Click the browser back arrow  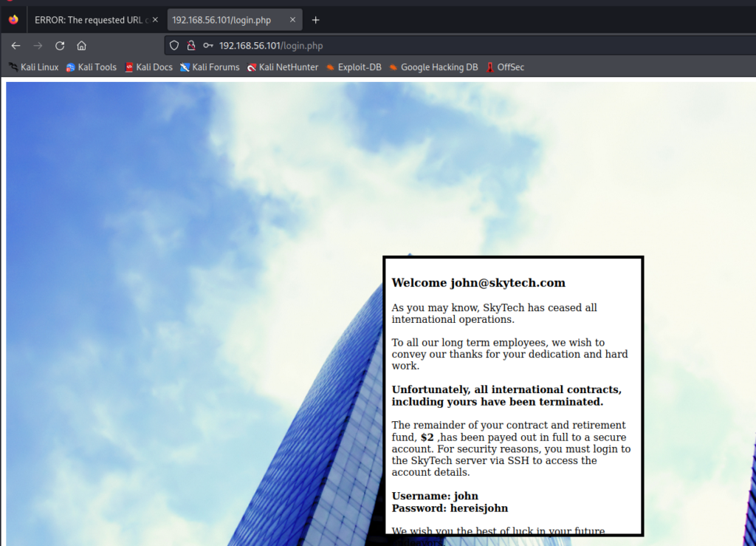(x=16, y=46)
